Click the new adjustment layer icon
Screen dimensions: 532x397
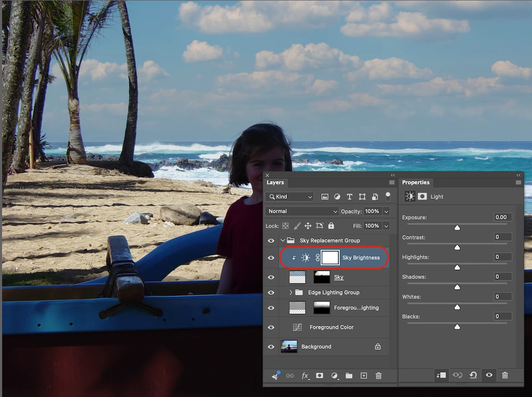[335, 376]
